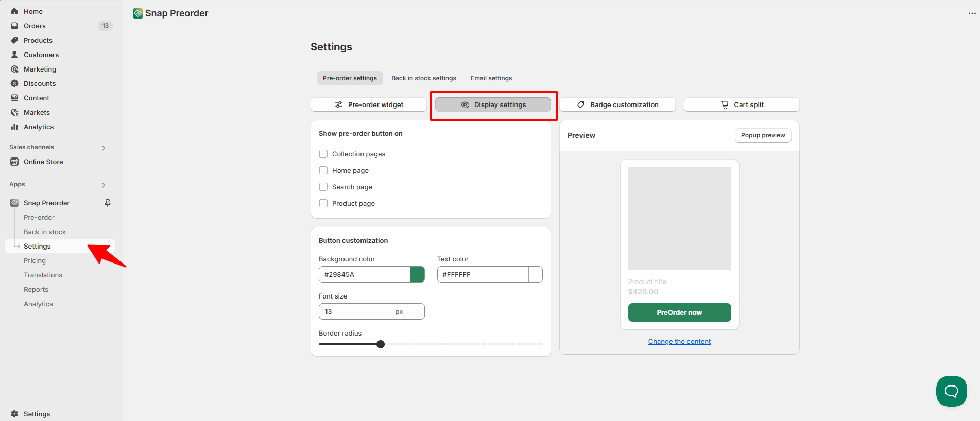Viewport: 980px width, 421px height.
Task: Click the Analytics bar chart icon
Action: [x=14, y=127]
